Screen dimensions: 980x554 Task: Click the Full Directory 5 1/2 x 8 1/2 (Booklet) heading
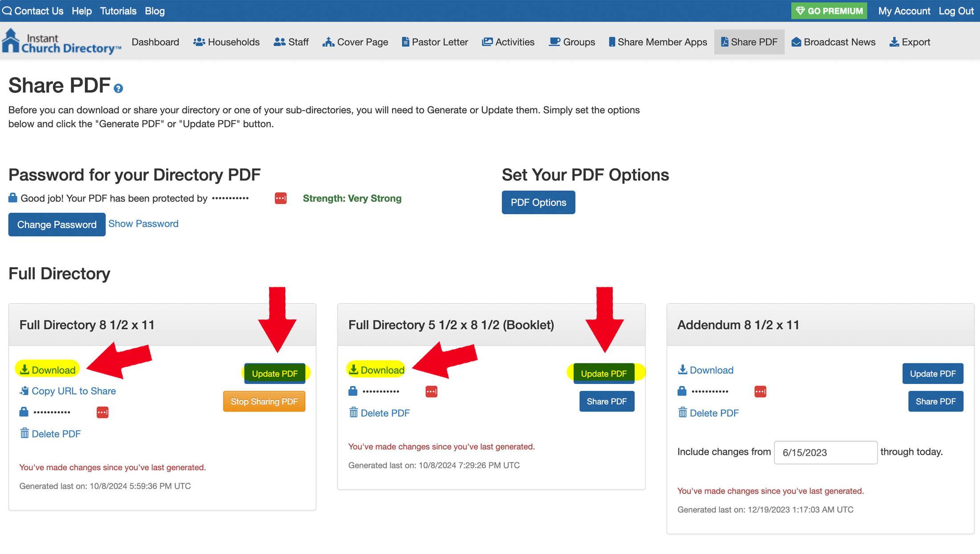pos(451,325)
